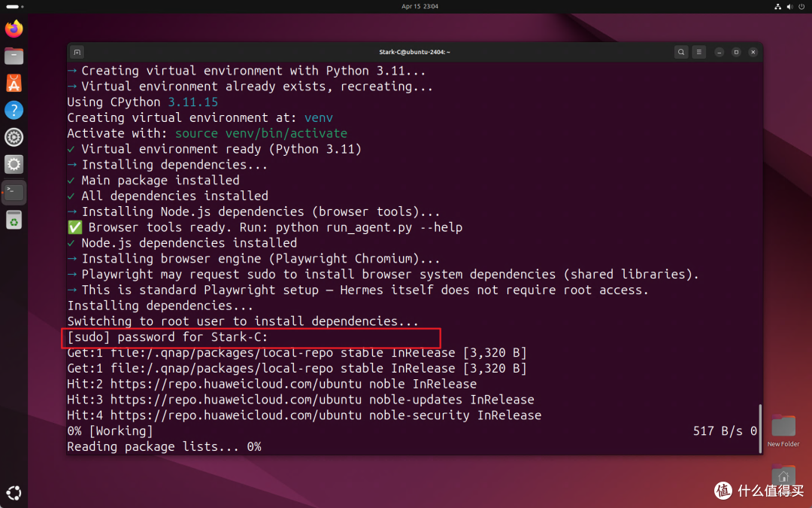Open the volume icon in top bar
The height and width of the screenshot is (508, 812).
pos(789,7)
